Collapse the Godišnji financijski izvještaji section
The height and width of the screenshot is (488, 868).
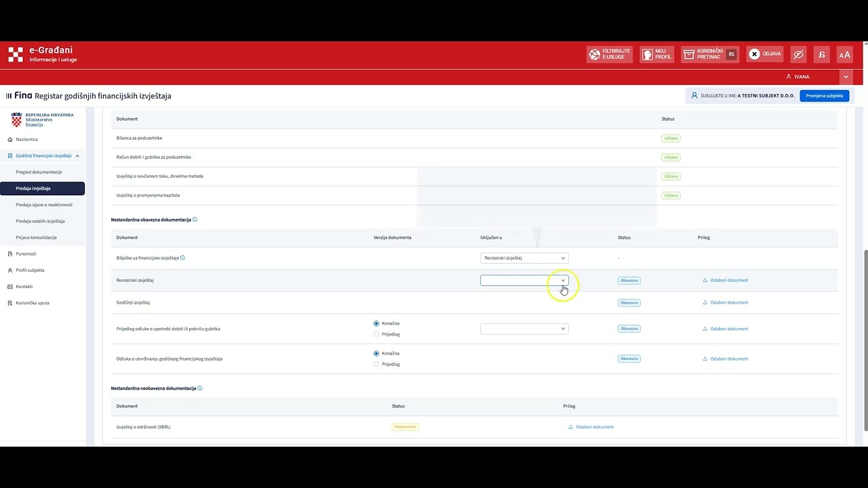(77, 156)
